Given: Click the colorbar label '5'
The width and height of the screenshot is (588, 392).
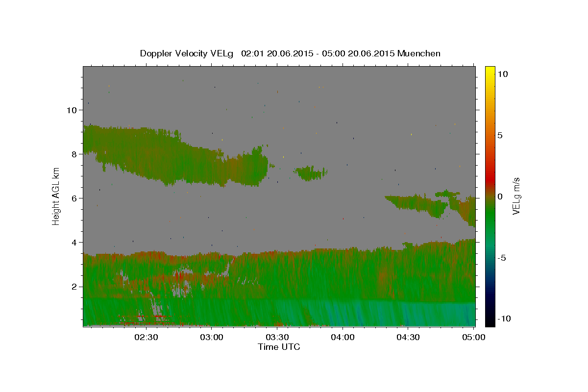Looking at the screenshot, I should [x=501, y=135].
